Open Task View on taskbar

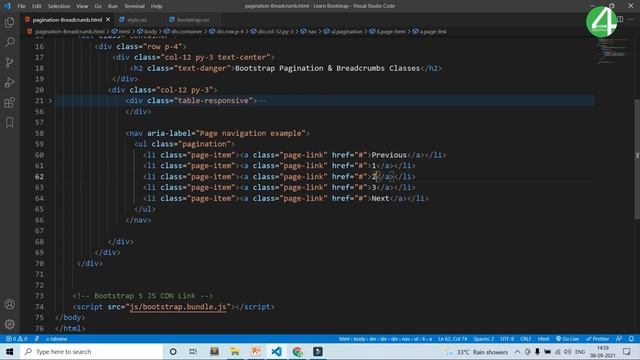click(193, 351)
